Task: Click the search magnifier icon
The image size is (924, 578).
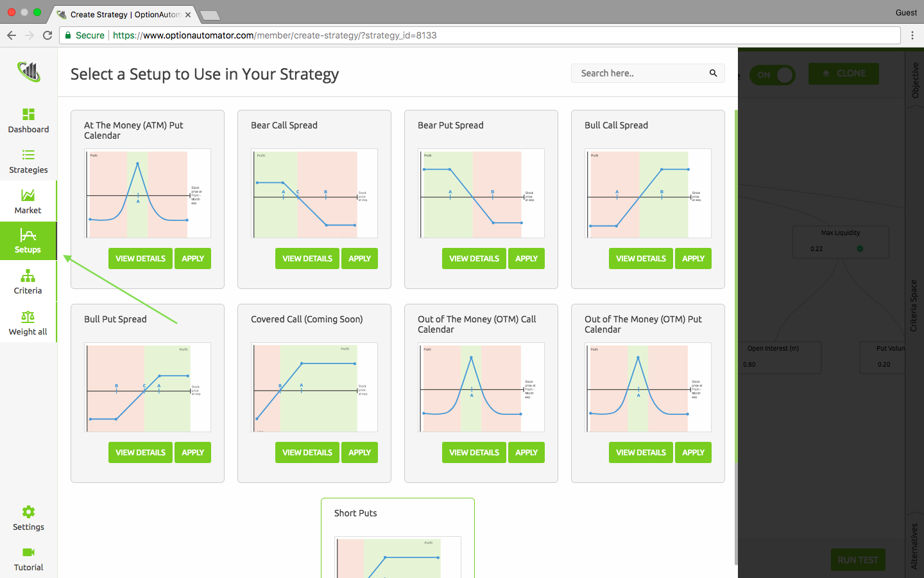Action: click(713, 73)
